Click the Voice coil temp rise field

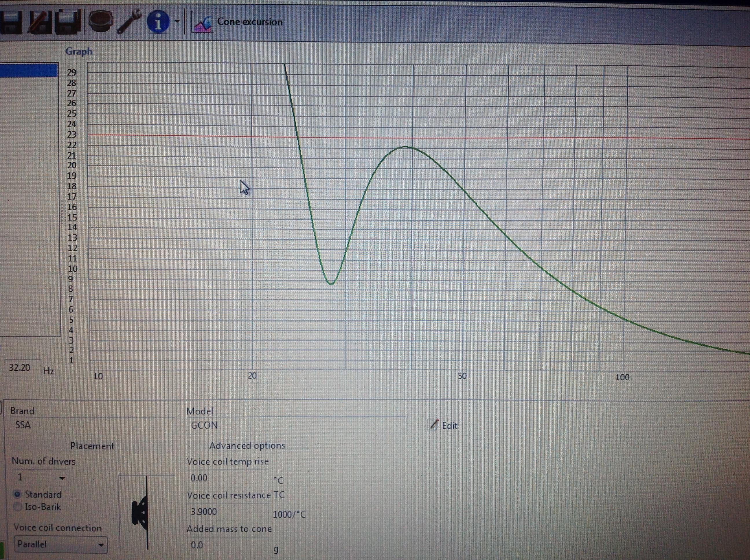(x=228, y=478)
